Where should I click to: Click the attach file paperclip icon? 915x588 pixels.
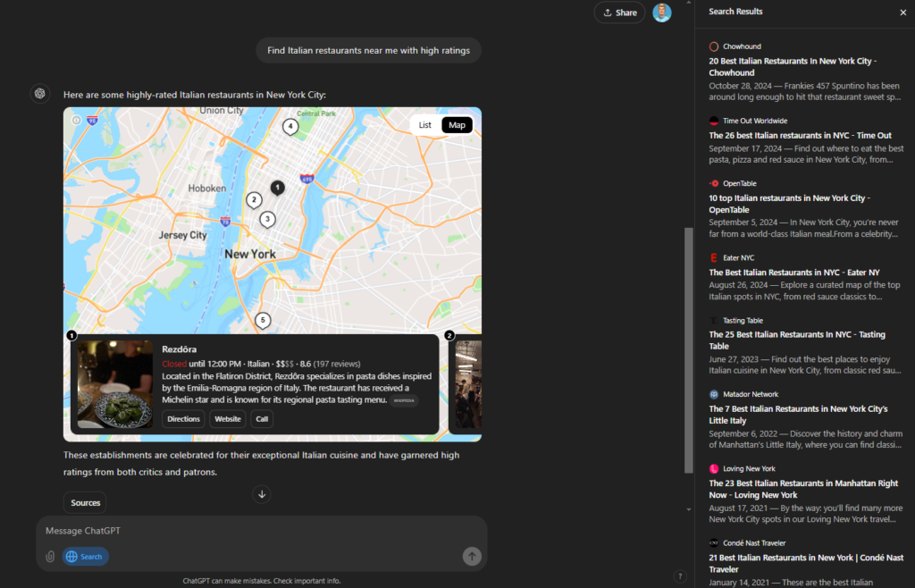[50, 557]
